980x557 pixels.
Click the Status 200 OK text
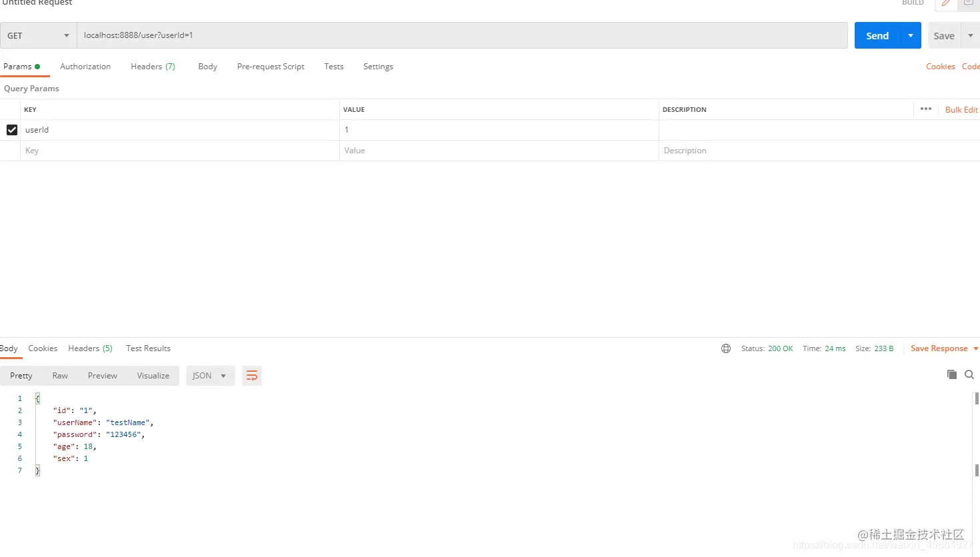pyautogui.click(x=767, y=348)
